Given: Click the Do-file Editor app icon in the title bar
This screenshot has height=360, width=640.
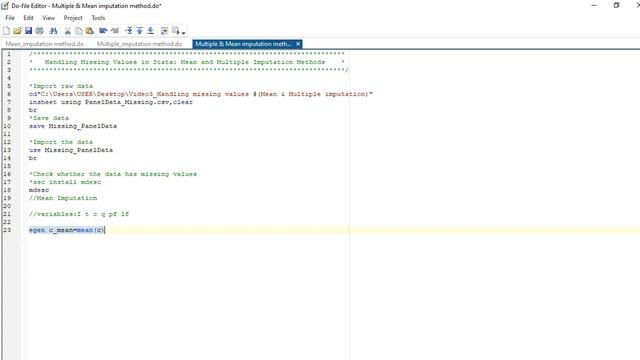Looking at the screenshot, I should pos(5,6).
